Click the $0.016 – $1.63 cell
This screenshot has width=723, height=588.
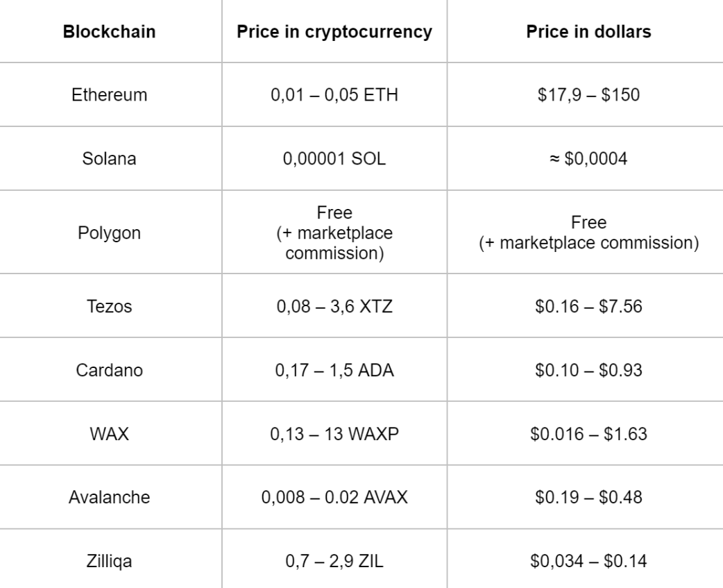click(x=588, y=435)
